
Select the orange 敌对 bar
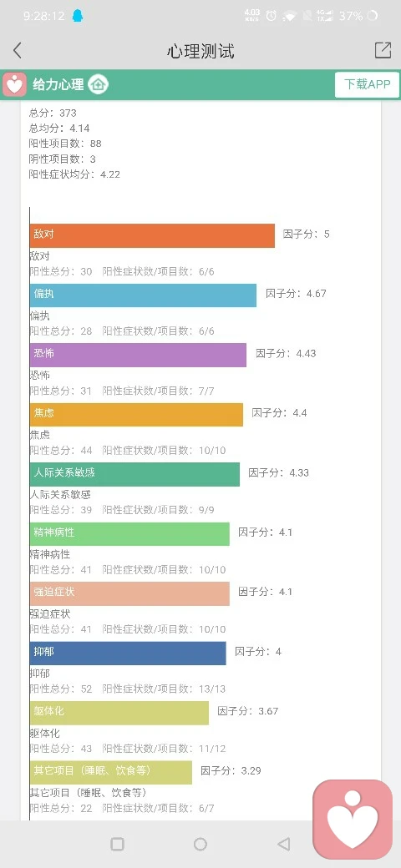(x=152, y=236)
